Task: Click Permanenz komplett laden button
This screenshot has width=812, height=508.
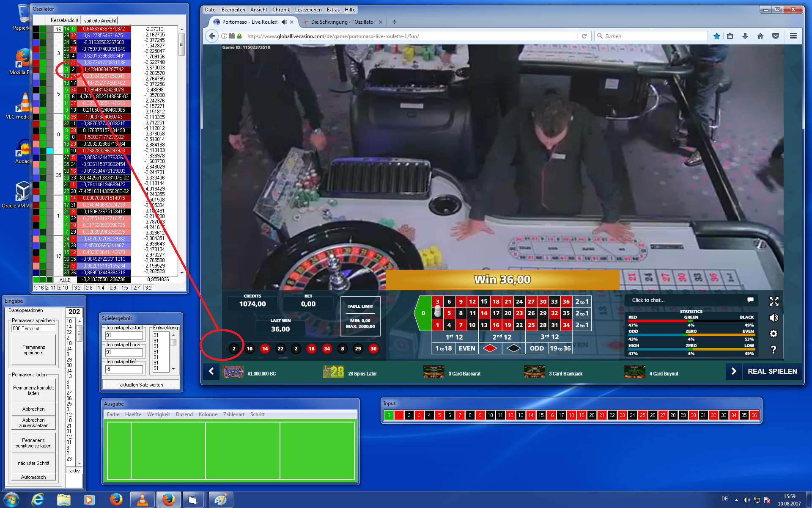Action: (33, 390)
